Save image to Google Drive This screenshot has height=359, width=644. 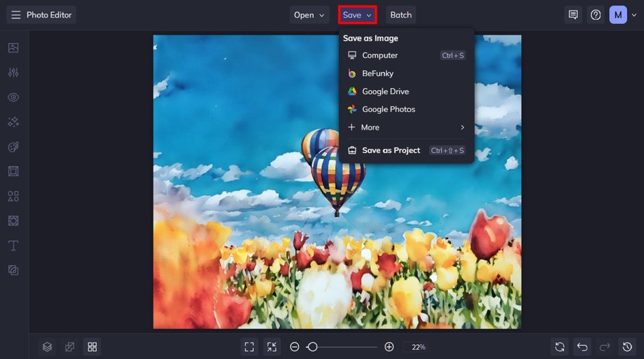click(x=406, y=91)
